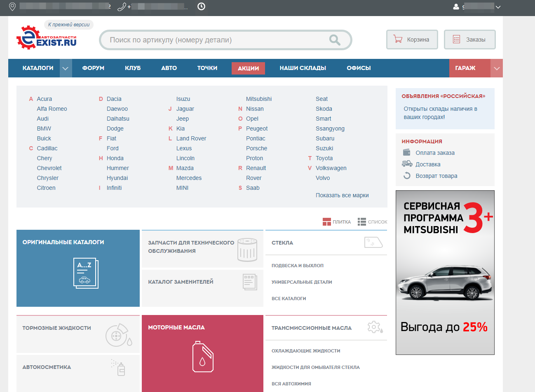Click the magnifier search icon
Viewport: 535px width, 392px height.
tap(335, 40)
